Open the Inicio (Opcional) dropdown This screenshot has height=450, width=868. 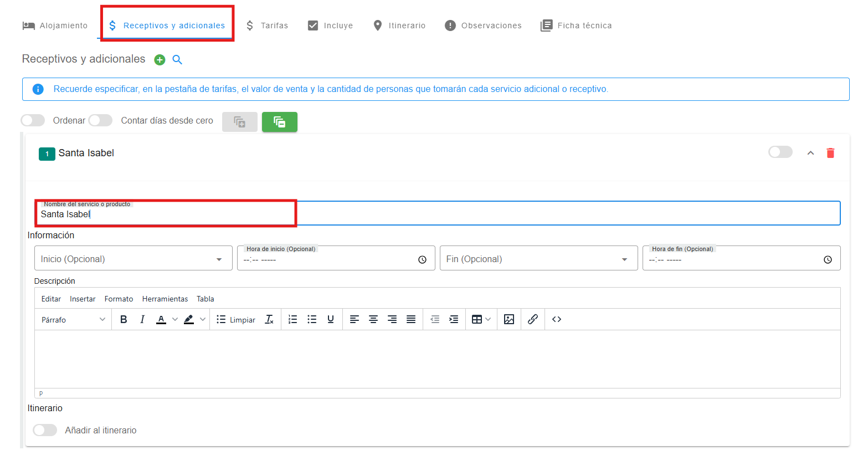[133, 259]
